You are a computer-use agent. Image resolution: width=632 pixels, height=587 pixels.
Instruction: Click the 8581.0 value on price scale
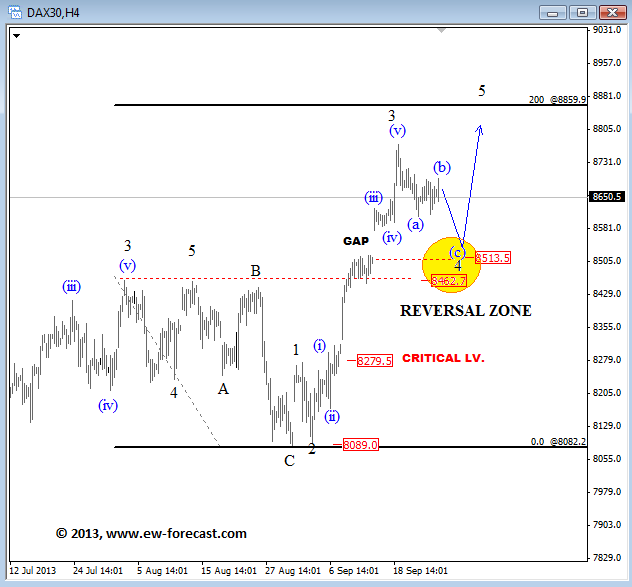(607, 228)
